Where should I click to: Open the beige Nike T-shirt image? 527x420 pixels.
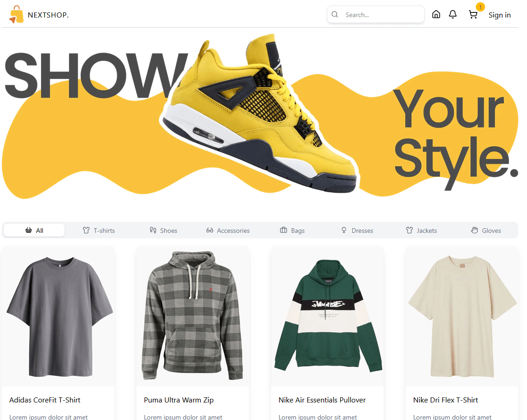(462, 316)
